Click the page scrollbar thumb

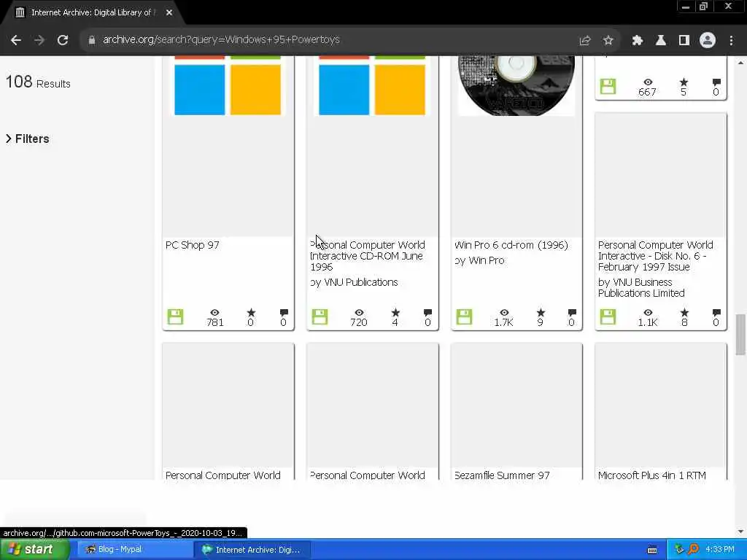pos(740,334)
